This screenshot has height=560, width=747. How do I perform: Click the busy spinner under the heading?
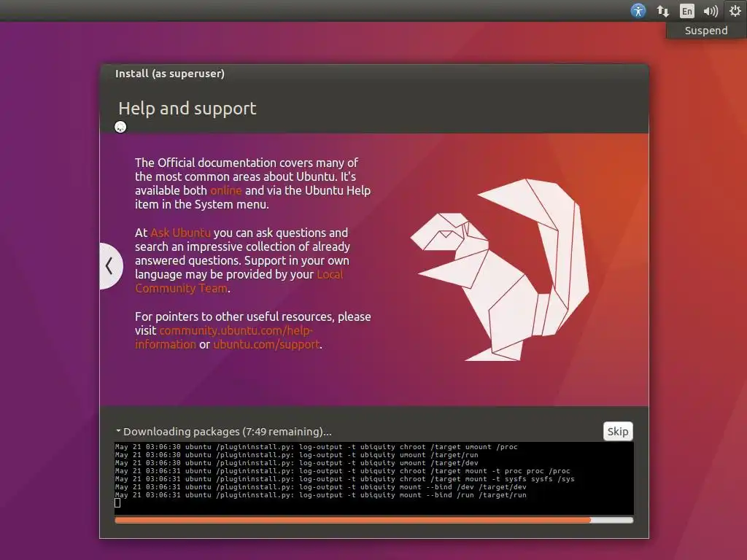120,127
